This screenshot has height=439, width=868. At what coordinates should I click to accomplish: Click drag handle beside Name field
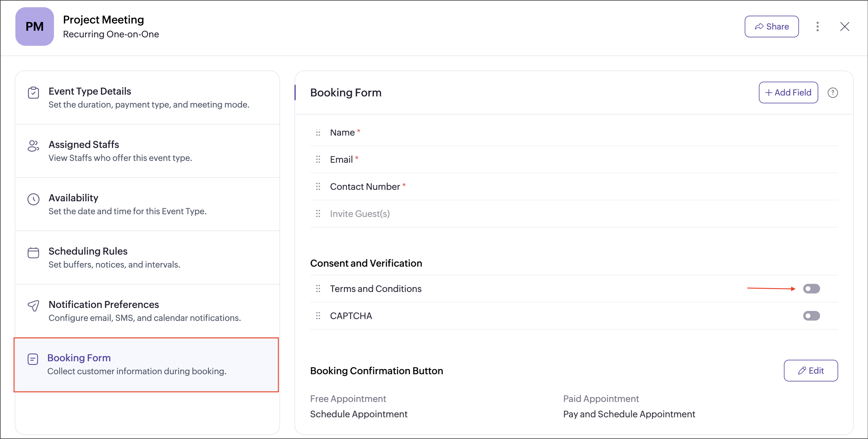318,133
